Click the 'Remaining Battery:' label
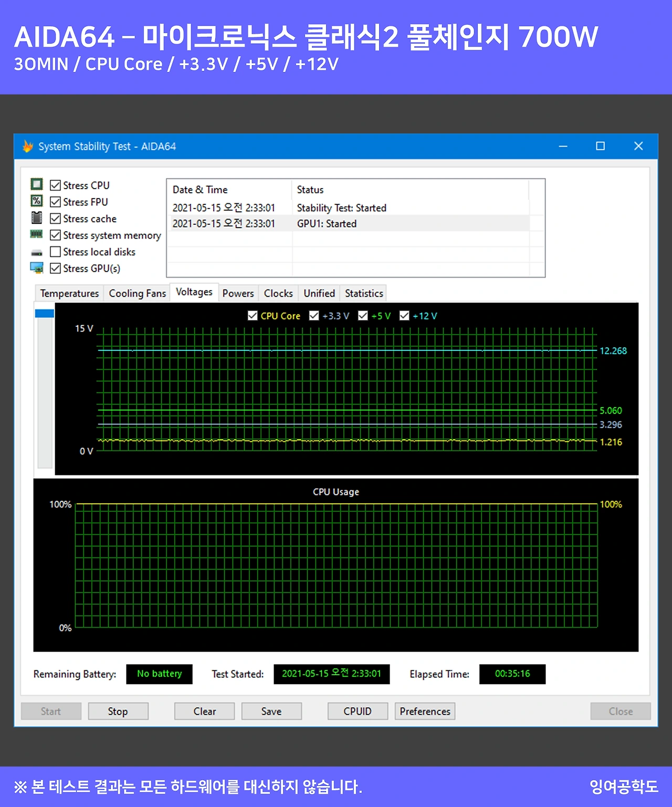The height and width of the screenshot is (807, 672). click(75, 674)
